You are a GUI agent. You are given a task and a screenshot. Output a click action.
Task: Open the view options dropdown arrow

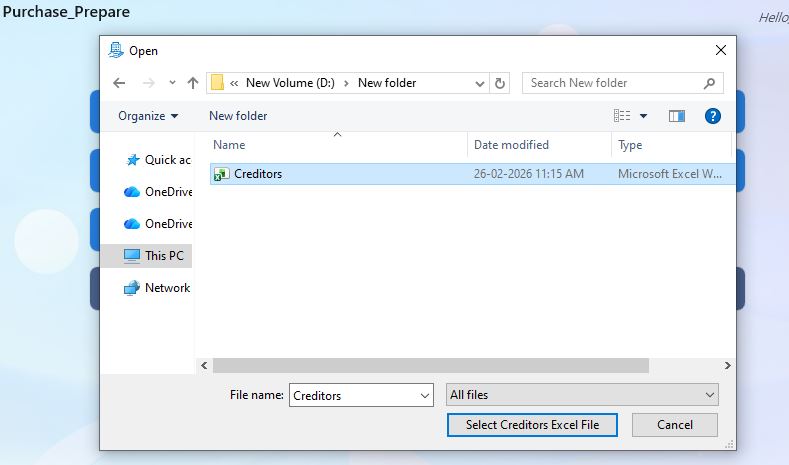click(643, 116)
